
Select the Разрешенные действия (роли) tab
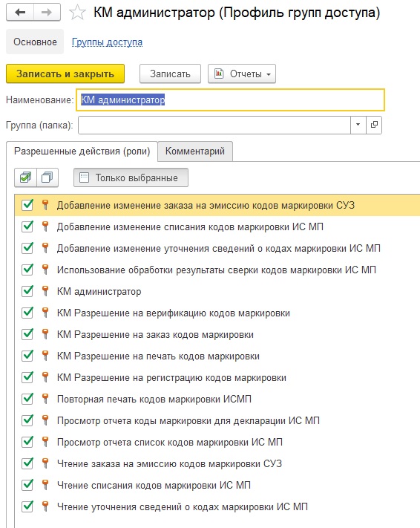pyautogui.click(x=82, y=151)
